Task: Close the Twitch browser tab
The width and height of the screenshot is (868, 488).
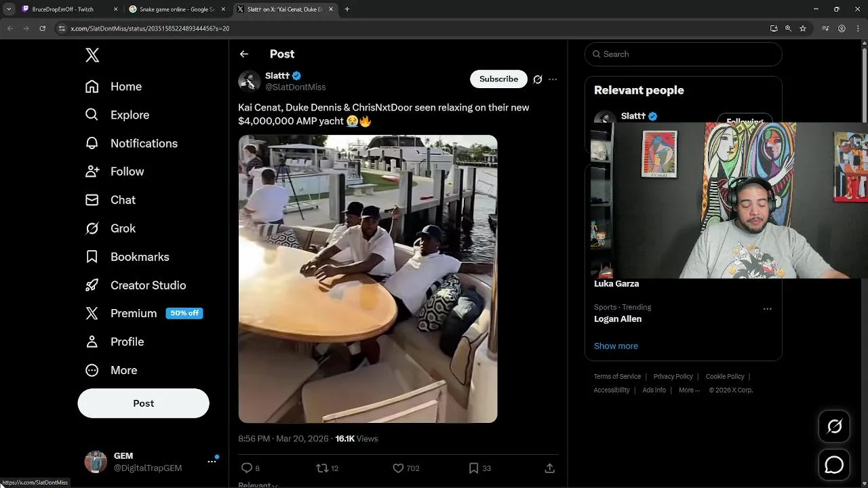Action: click(x=115, y=9)
